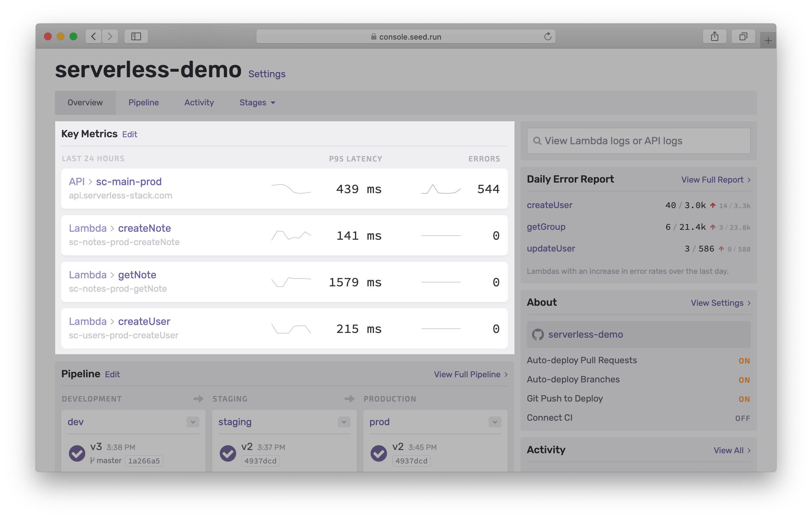Click View Full Pipeline link
This screenshot has width=812, height=519.
point(468,374)
